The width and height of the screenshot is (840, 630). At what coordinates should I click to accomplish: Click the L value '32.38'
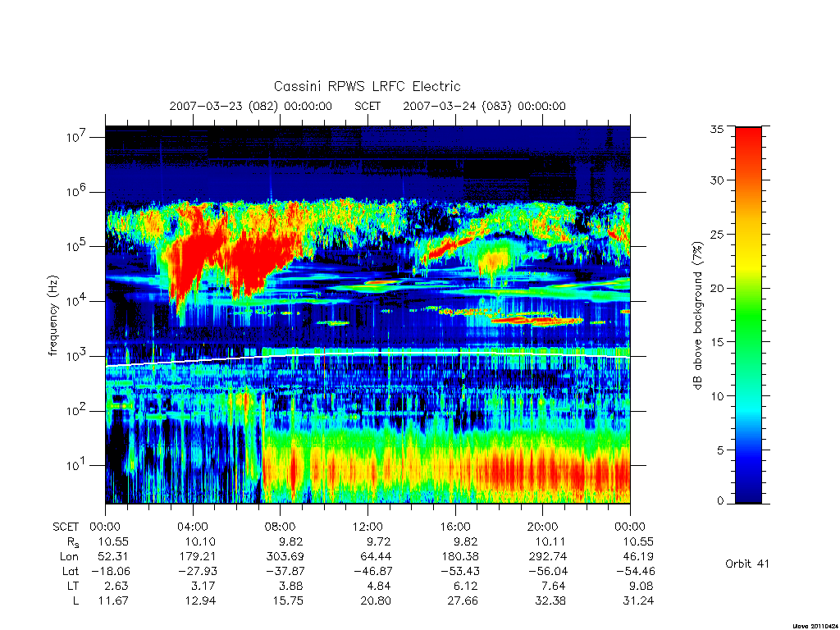[550, 600]
